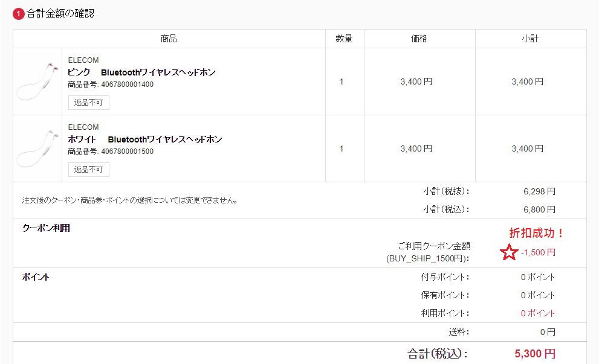The height and width of the screenshot is (364, 599).
Task: Click the pink Bluetooth wireless headphone title
Action: coord(141,72)
